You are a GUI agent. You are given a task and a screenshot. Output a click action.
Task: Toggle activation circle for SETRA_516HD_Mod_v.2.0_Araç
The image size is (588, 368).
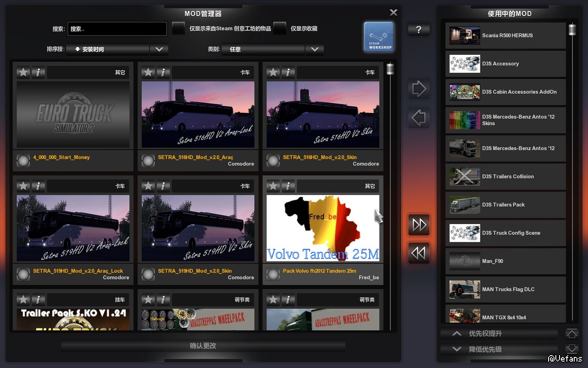tap(148, 161)
